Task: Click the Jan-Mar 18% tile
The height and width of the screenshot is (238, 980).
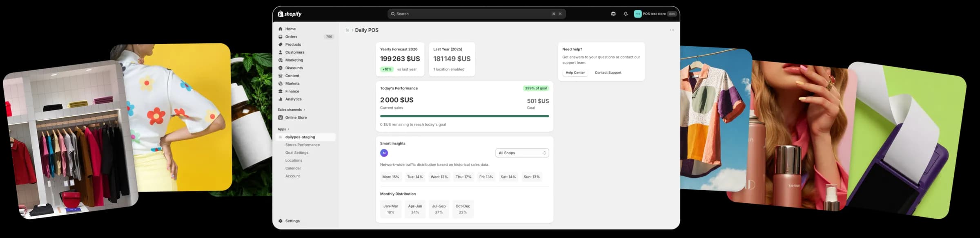Action: pyautogui.click(x=391, y=209)
